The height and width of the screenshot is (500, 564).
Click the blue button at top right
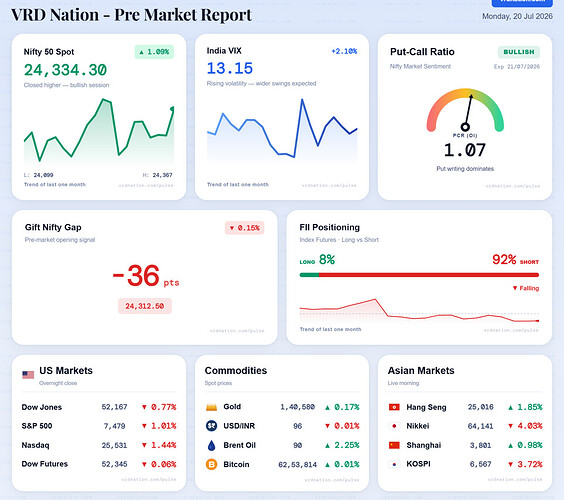coord(522,3)
